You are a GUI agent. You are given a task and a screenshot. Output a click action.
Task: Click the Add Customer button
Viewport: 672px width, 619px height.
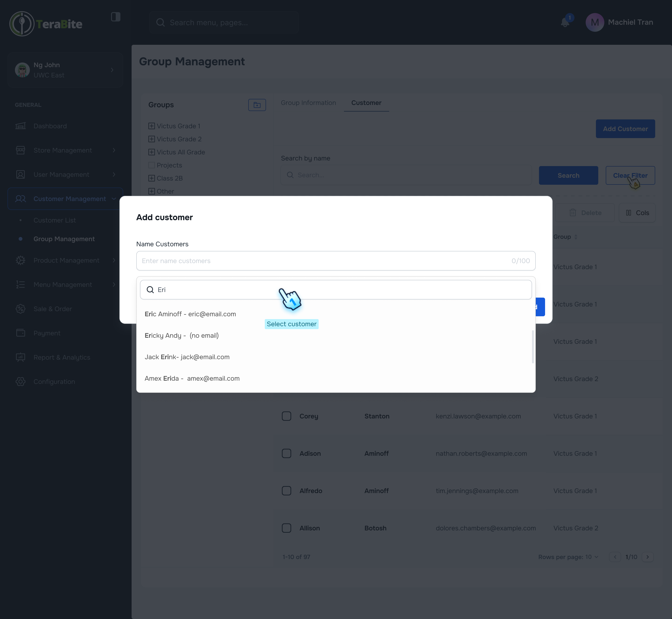[x=625, y=129]
